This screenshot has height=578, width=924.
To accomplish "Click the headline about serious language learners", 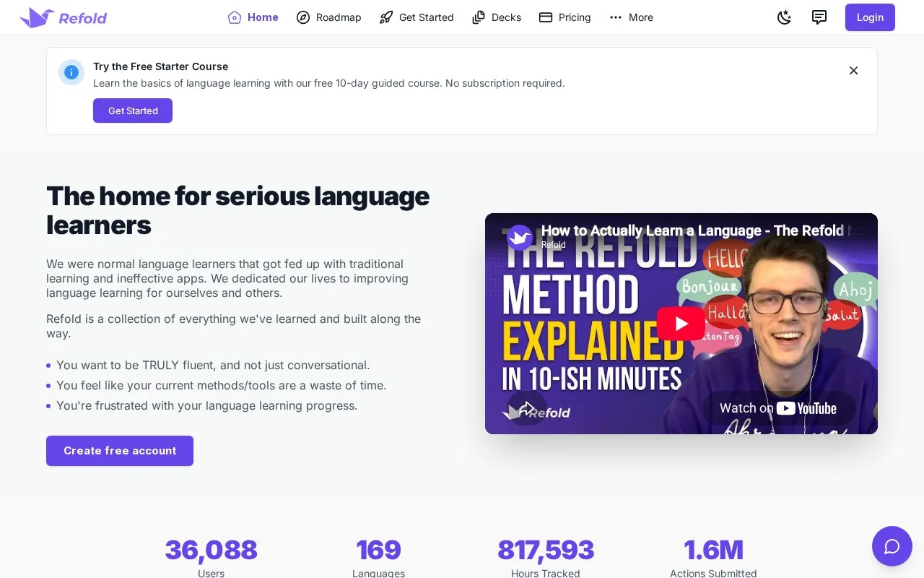I will 238,210.
